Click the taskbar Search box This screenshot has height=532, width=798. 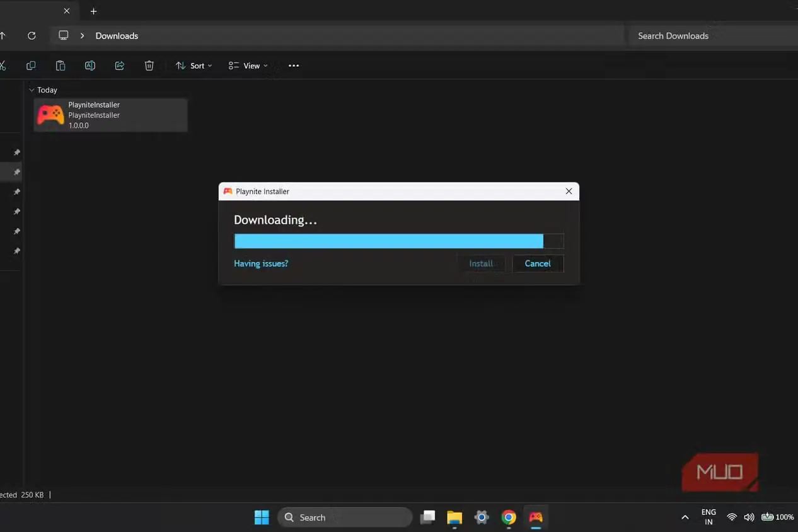point(345,518)
